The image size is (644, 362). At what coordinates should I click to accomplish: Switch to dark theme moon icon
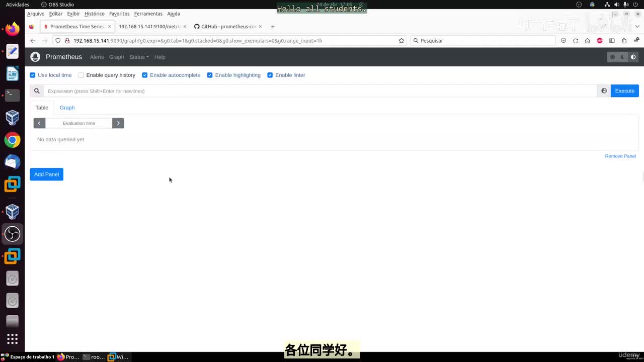pyautogui.click(x=623, y=57)
